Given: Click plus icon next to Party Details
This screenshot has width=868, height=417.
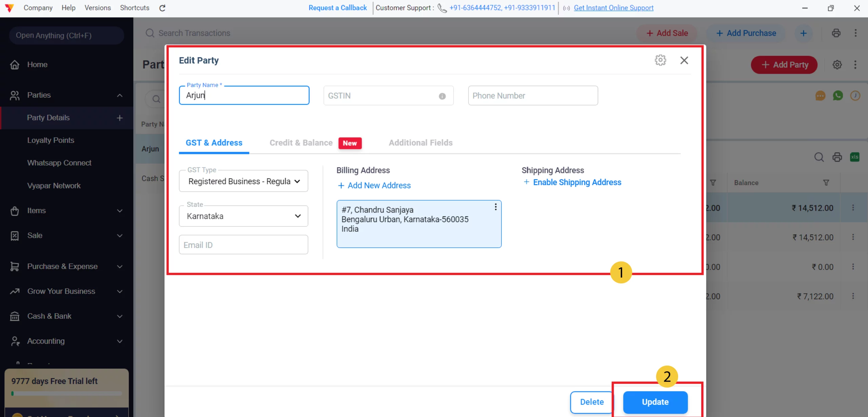Looking at the screenshot, I should pos(119,118).
